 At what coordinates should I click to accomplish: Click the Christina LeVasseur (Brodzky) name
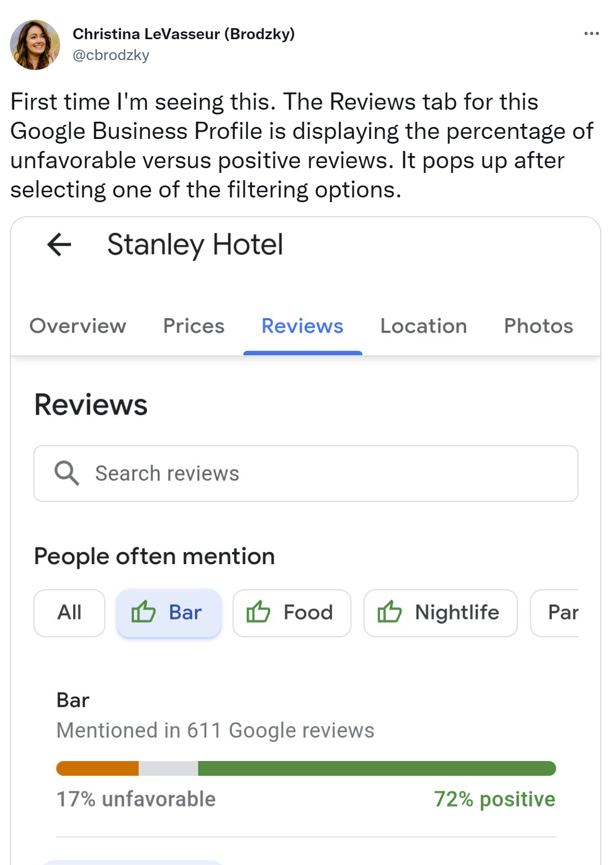click(183, 34)
